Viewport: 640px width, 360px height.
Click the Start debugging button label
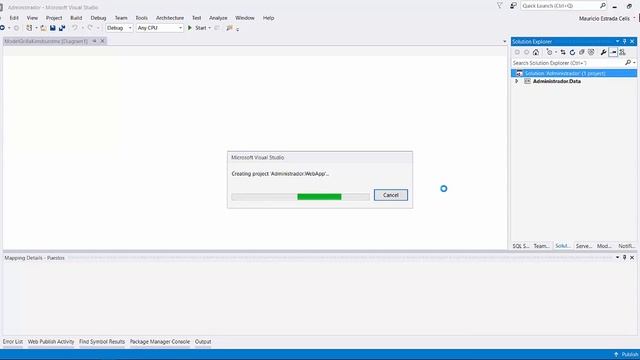201,28
